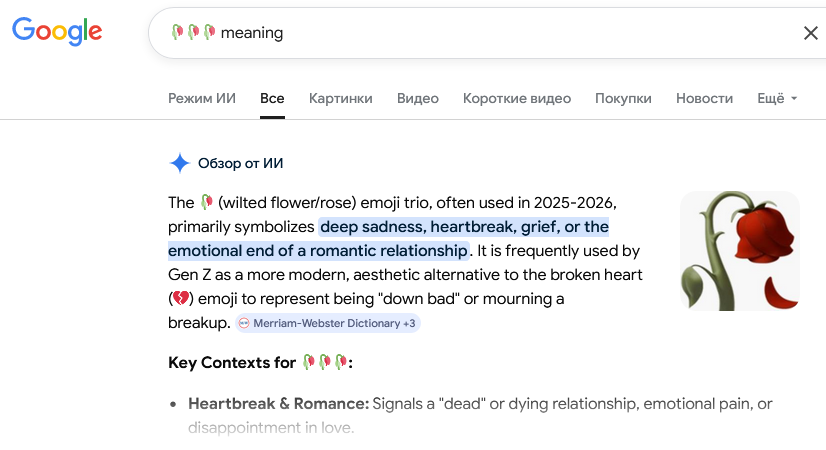Click the "Heartbreak & Romance" bullet heading
This screenshot has height=450, width=826.
278,404
